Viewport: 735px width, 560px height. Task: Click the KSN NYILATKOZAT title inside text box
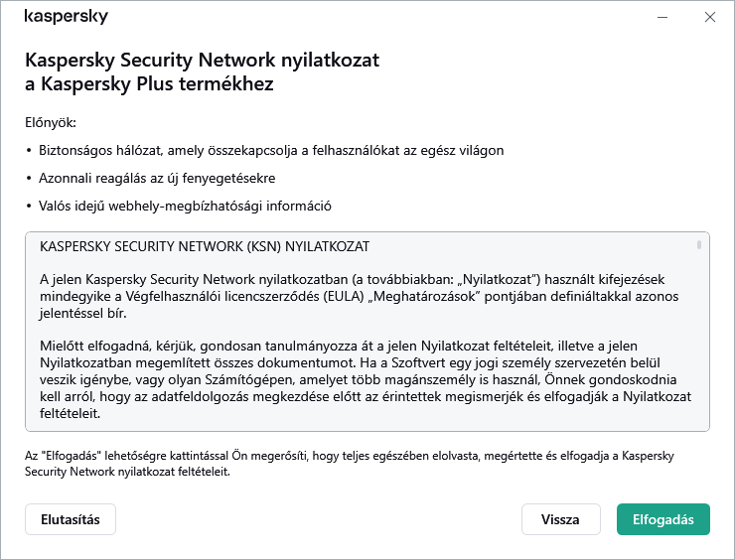click(x=205, y=246)
